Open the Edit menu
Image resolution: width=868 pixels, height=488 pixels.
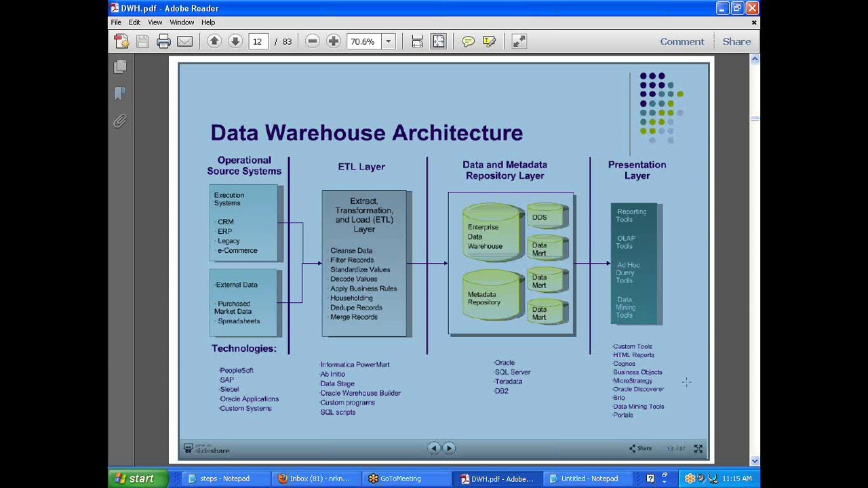[134, 22]
